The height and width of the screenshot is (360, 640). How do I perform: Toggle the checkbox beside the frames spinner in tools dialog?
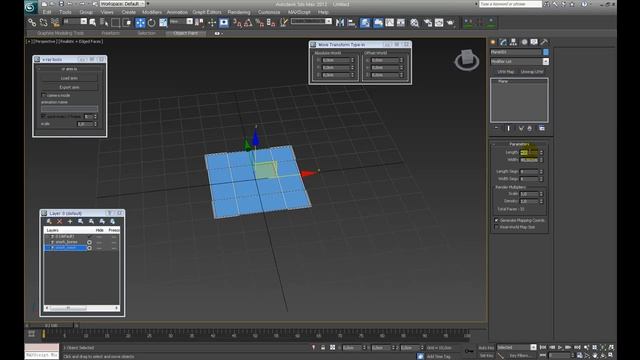click(44, 116)
